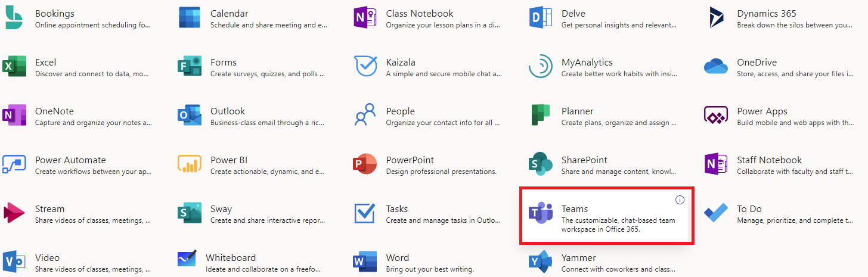Select the Tasks title link
Viewport: 868px width, 277px height.
pyautogui.click(x=397, y=208)
